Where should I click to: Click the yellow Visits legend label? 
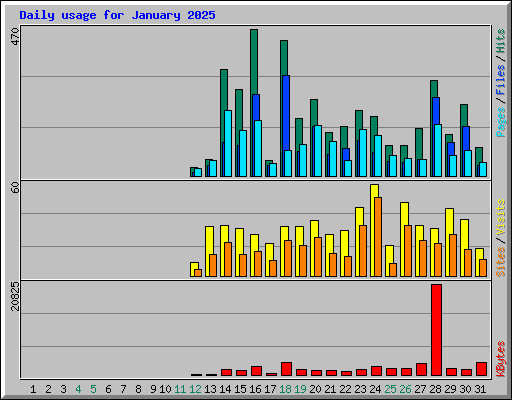coord(501,218)
